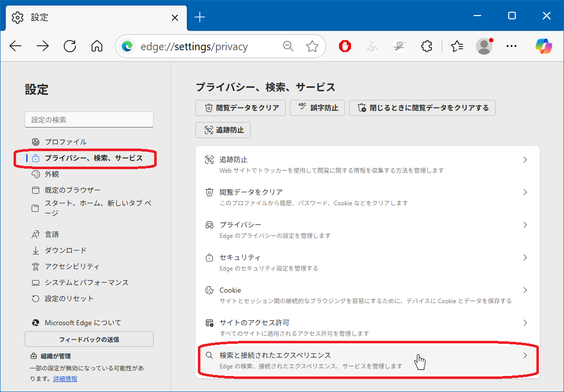Click the zoom magnifier icon in address bar
The height and width of the screenshot is (392, 564).
point(288,47)
